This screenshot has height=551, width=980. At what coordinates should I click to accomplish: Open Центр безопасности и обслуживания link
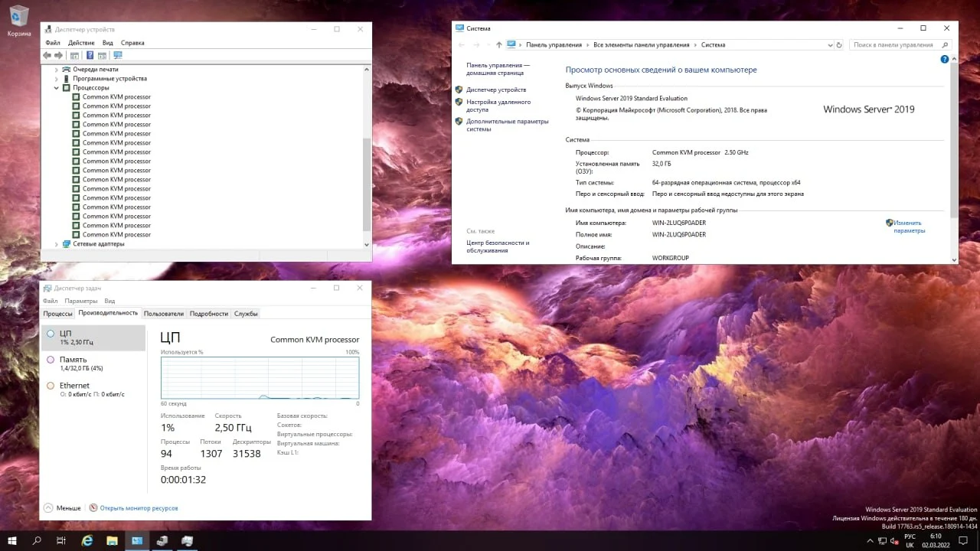click(x=498, y=246)
